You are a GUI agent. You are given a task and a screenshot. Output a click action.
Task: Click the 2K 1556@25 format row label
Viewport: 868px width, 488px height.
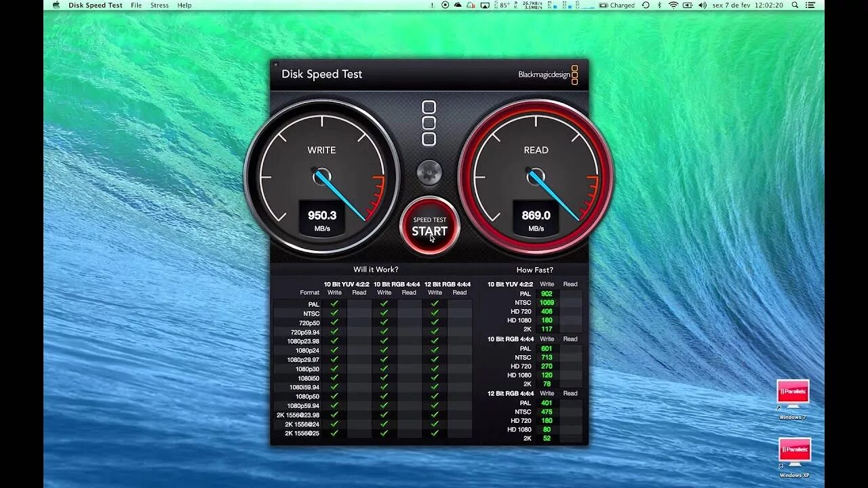pos(302,433)
